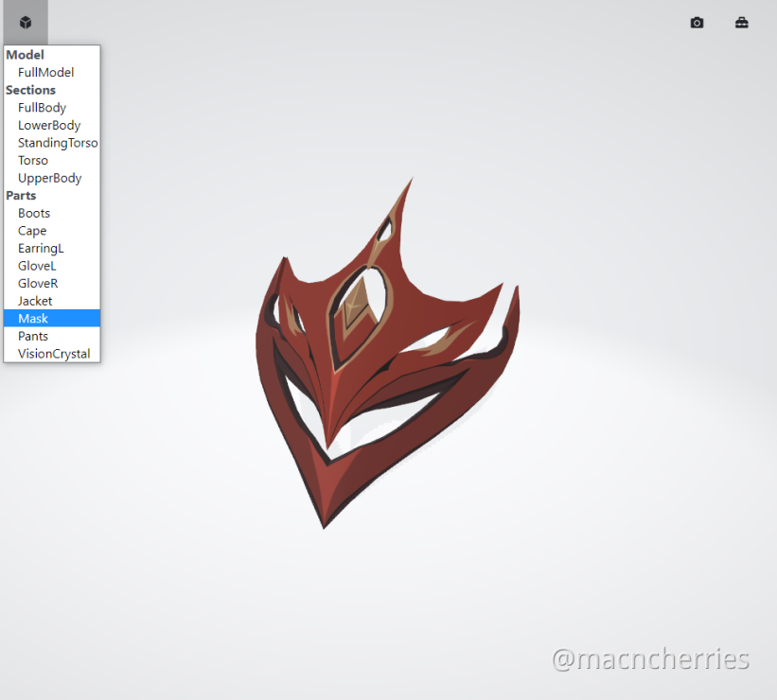Select the Torso section entry
777x700 pixels.
pyautogui.click(x=33, y=161)
